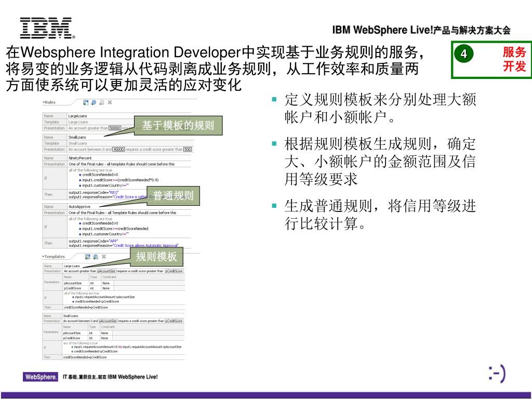
Task: Click the smiley emoticon at bottom right
Action: 497,374
